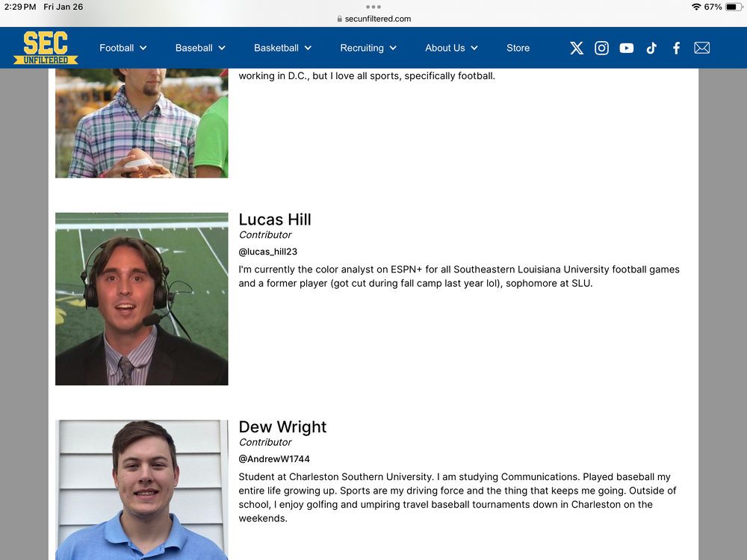Open the Store menu item
The image size is (747, 560).
coord(518,48)
